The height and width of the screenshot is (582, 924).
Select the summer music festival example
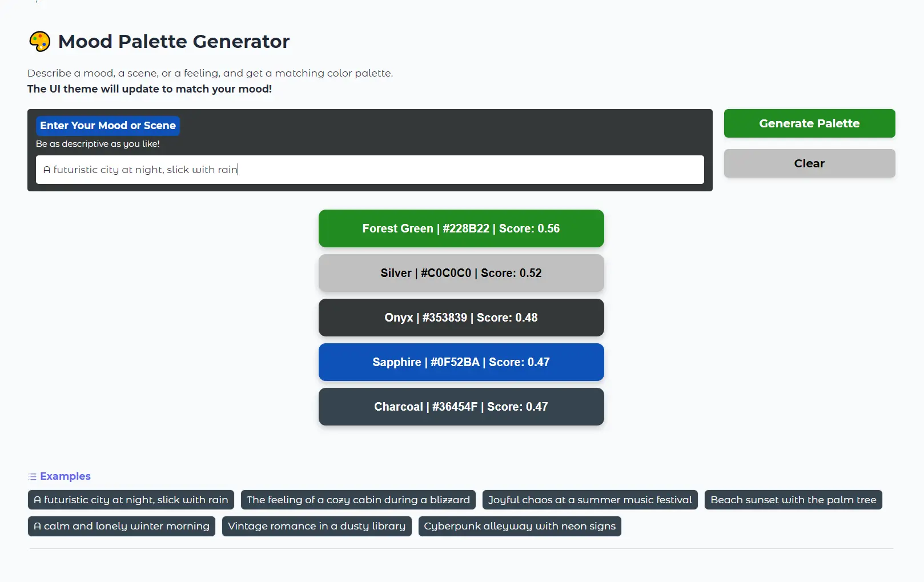(x=590, y=500)
